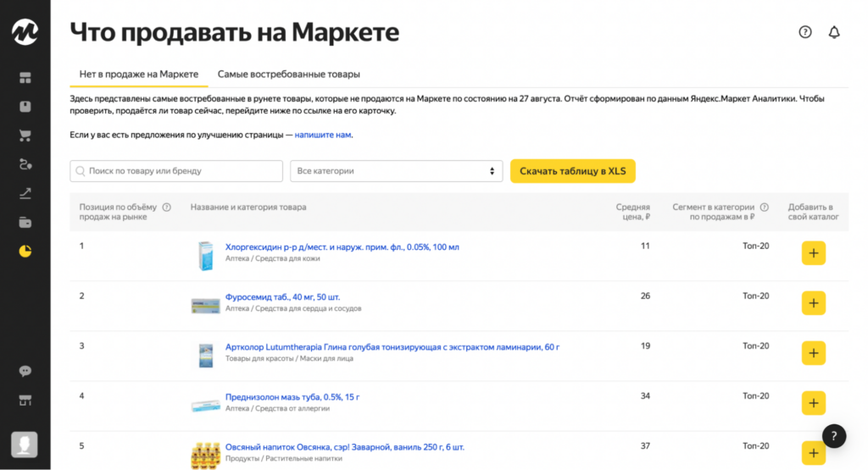Click info icon beside category segment header

[x=765, y=207]
